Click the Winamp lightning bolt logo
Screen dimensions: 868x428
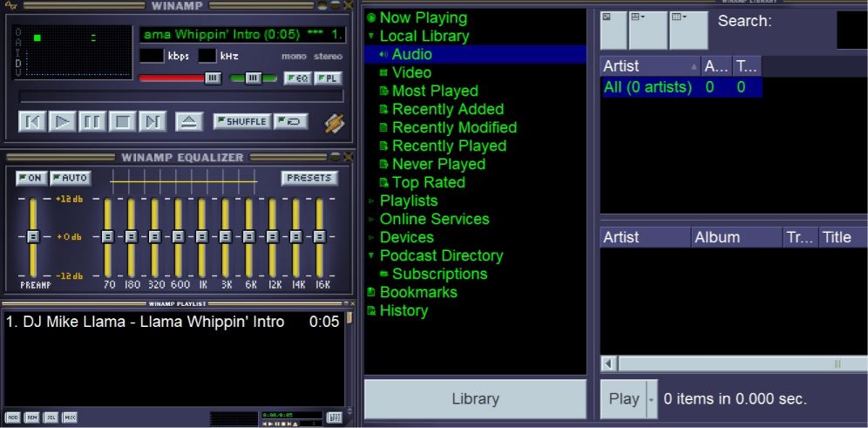[335, 123]
